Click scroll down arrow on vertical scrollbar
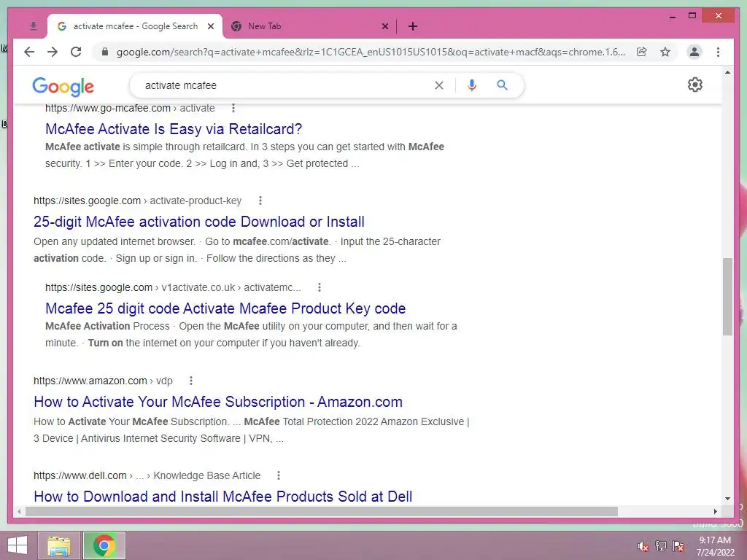 pos(727,499)
